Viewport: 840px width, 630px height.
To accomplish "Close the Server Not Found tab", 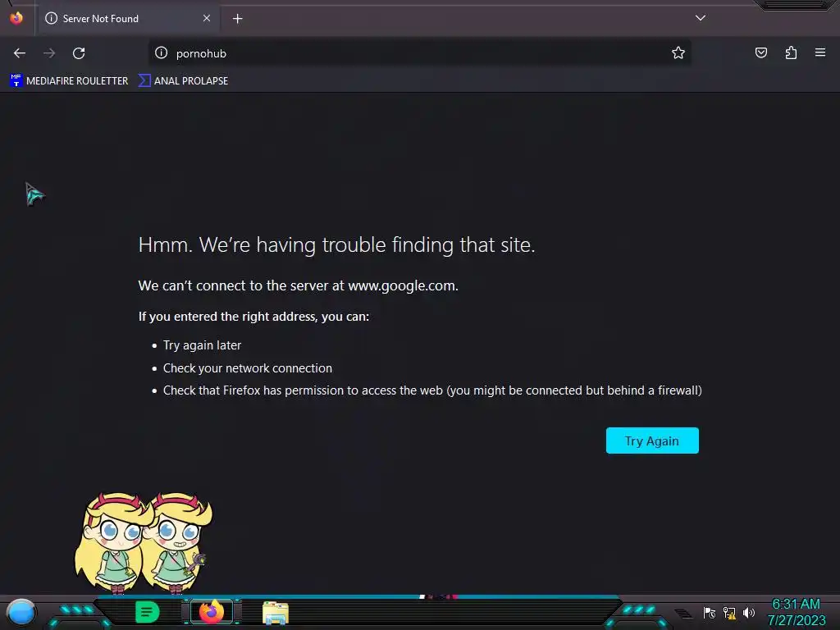I will [207, 18].
